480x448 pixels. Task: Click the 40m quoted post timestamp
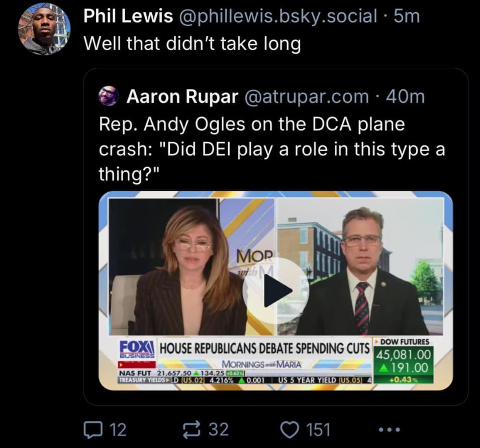pyautogui.click(x=406, y=96)
